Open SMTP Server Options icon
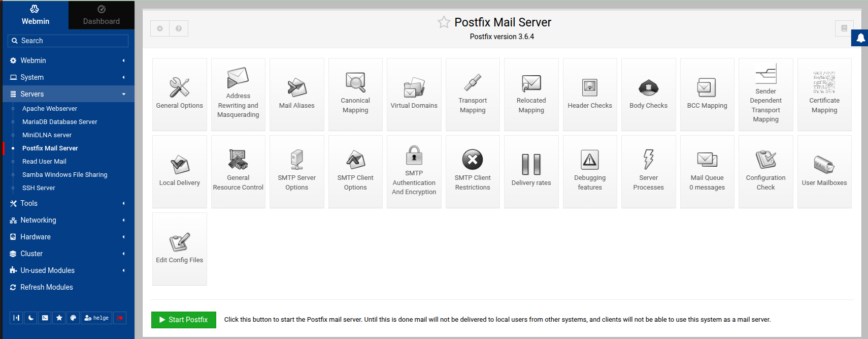 296,171
